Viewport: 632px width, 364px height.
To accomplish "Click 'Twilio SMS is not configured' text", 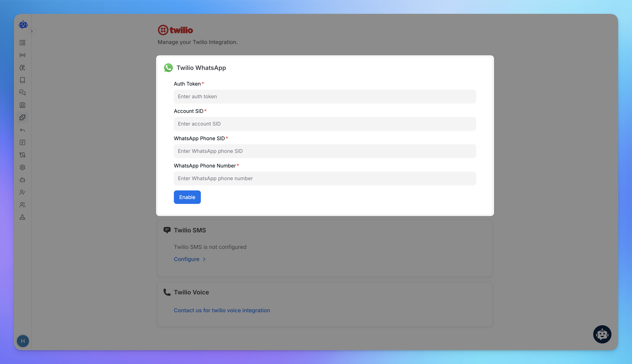I will pos(210,247).
